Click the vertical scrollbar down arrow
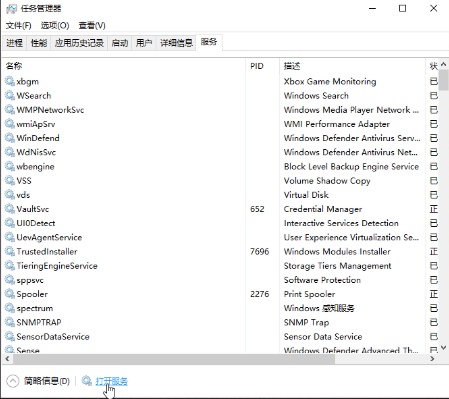This screenshot has height=399, width=449. click(x=443, y=348)
